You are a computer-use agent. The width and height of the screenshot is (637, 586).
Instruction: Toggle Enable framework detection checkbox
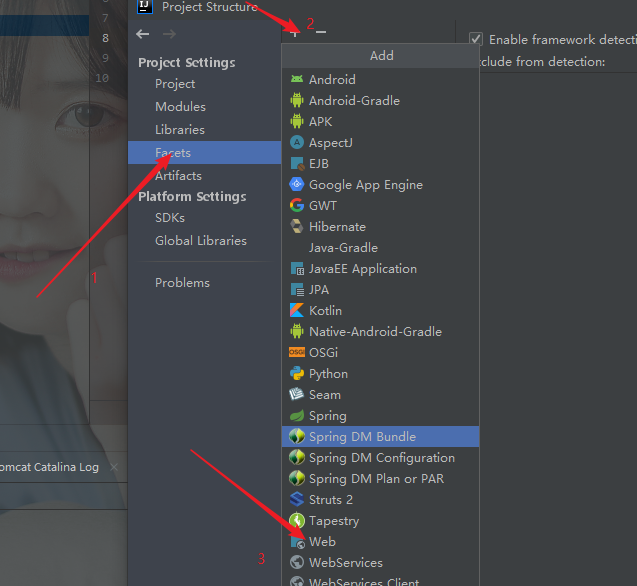click(476, 40)
